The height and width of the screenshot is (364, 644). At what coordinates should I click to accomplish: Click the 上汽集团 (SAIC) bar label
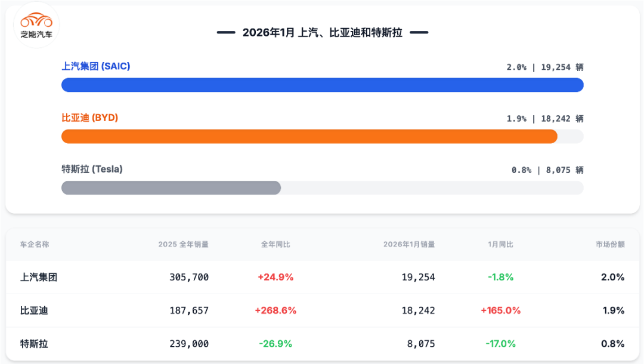(95, 66)
